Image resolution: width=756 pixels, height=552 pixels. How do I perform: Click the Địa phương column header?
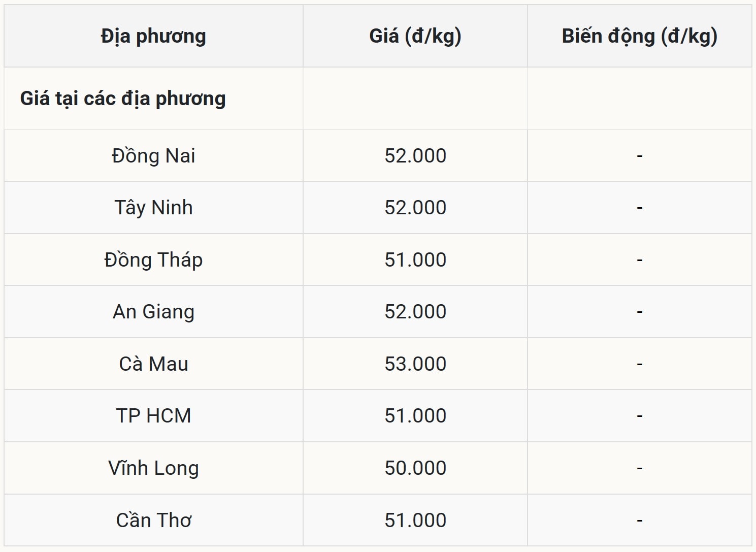tap(153, 36)
